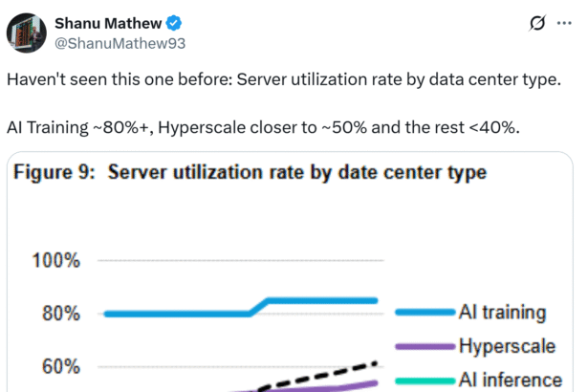The image size is (588, 392).
Task: Click Shanu Mathew's profile avatar
Action: coord(26,32)
